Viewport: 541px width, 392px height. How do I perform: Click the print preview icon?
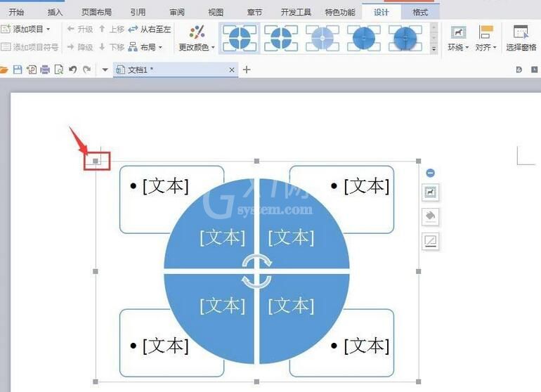[x=59, y=70]
